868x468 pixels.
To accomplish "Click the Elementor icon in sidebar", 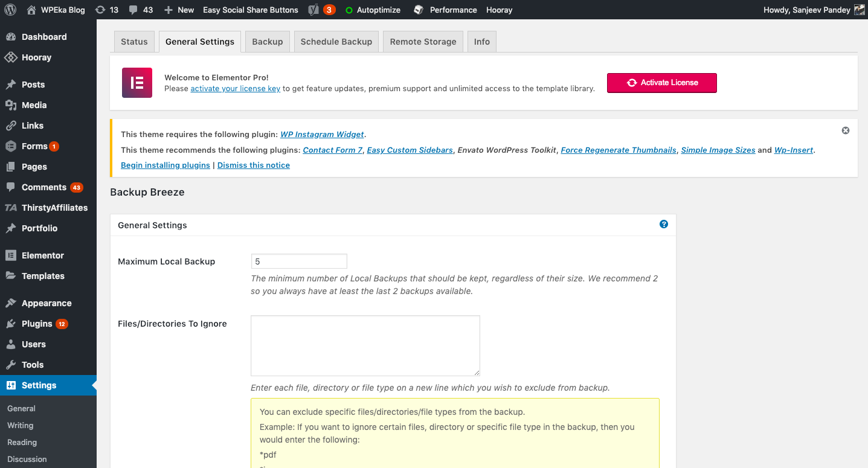I will 11,255.
